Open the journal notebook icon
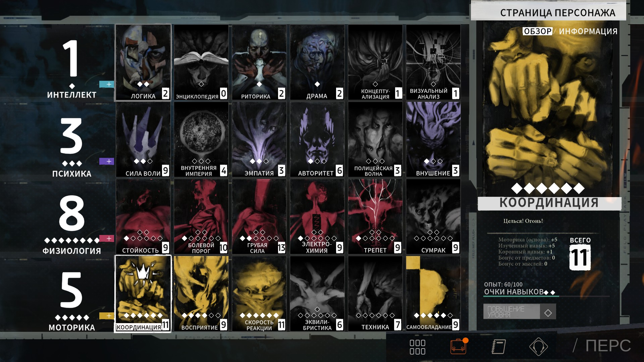 pyautogui.click(x=499, y=347)
